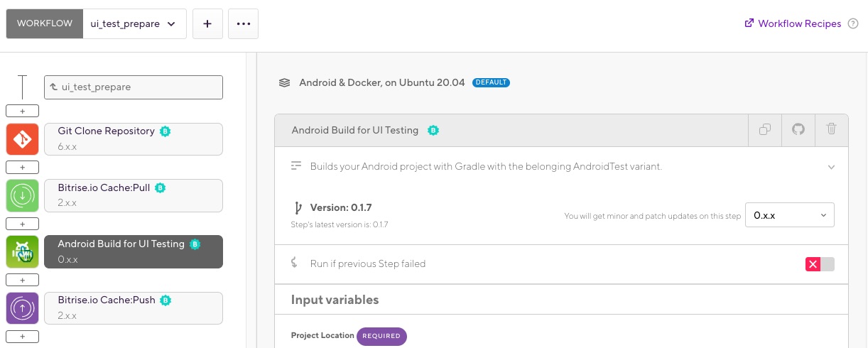Viewport: 868px width, 348px height.
Task: Delete the step with the trash icon
Action: click(832, 130)
